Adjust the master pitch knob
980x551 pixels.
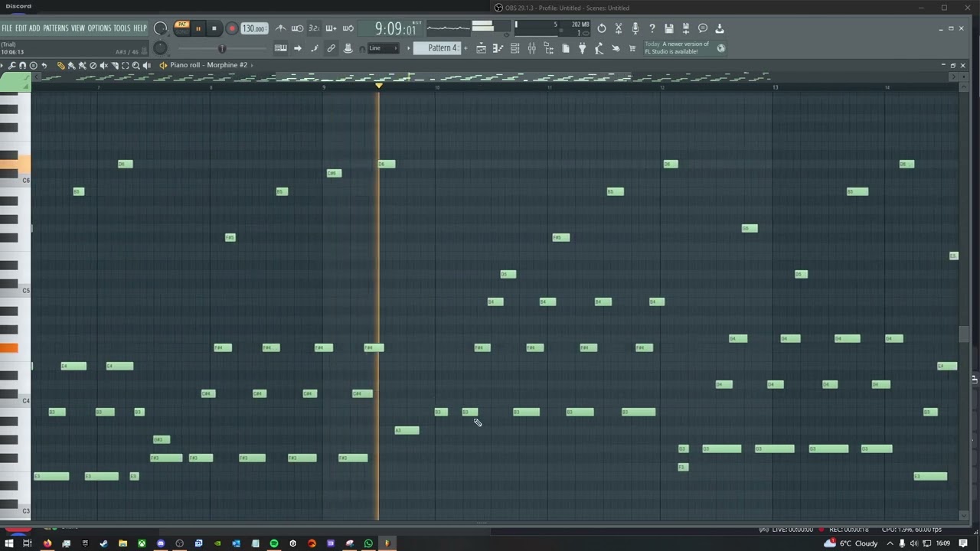(x=160, y=48)
